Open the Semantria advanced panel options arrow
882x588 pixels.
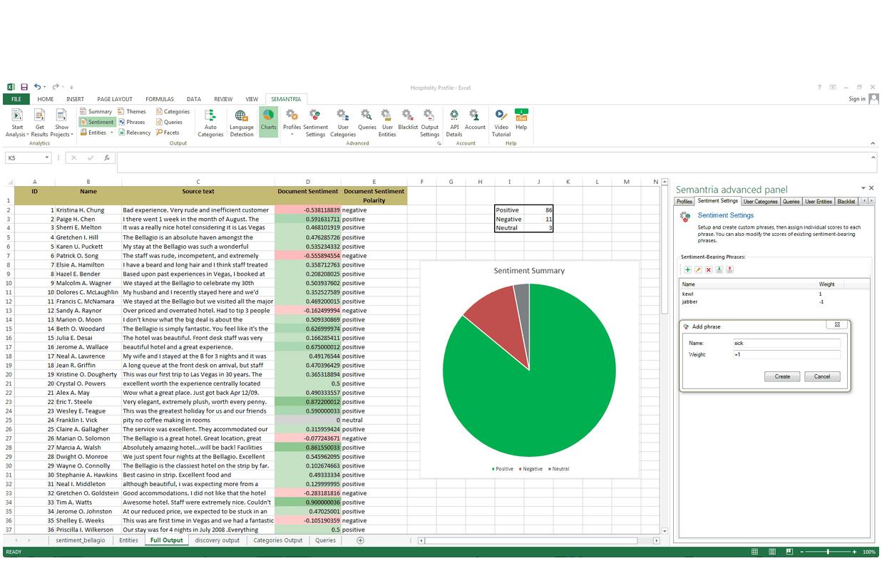(x=863, y=188)
